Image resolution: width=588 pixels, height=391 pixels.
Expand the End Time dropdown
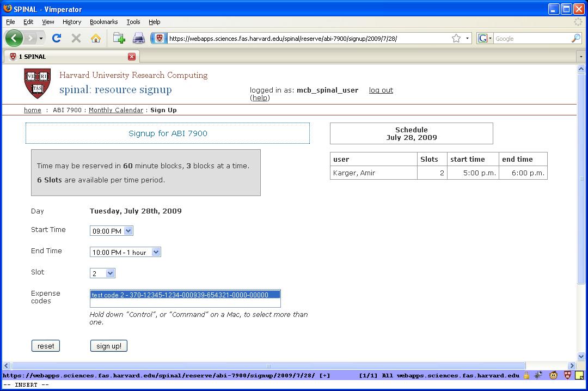pos(125,252)
